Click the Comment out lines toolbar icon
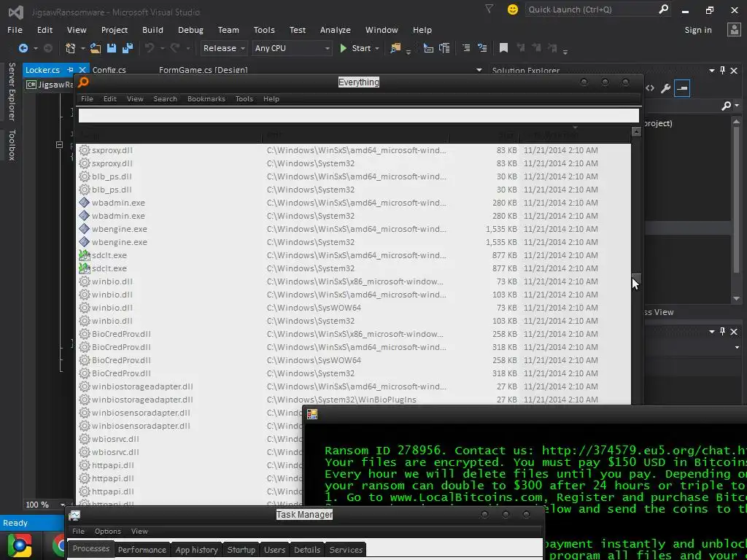The height and width of the screenshot is (560, 747). [466, 48]
